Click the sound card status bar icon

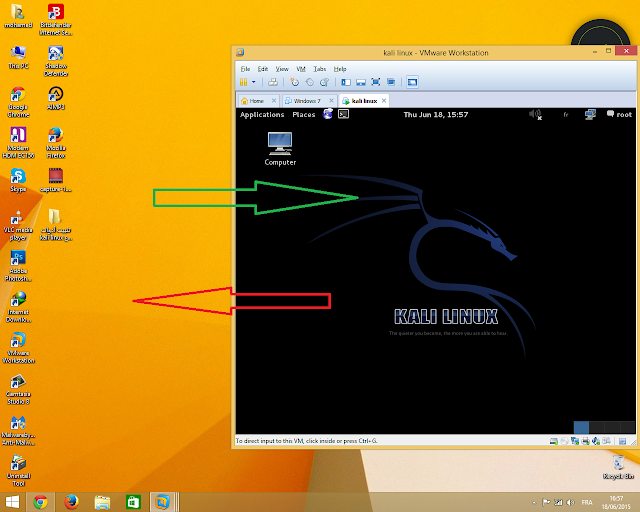pyautogui.click(x=596, y=441)
